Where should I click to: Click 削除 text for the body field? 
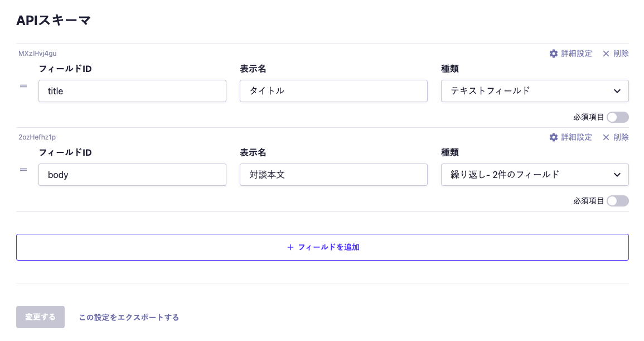pos(621,137)
